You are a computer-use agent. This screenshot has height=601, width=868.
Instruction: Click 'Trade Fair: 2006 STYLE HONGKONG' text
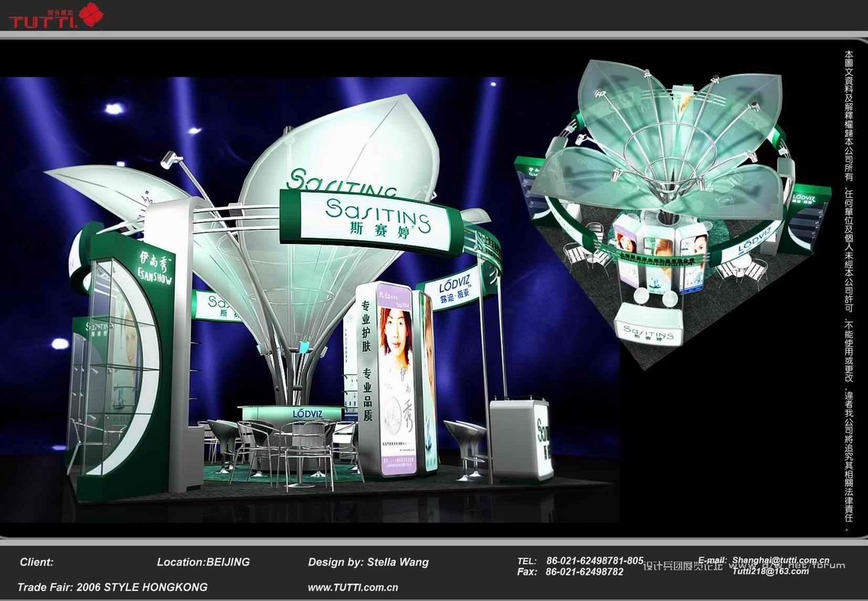coord(112,587)
